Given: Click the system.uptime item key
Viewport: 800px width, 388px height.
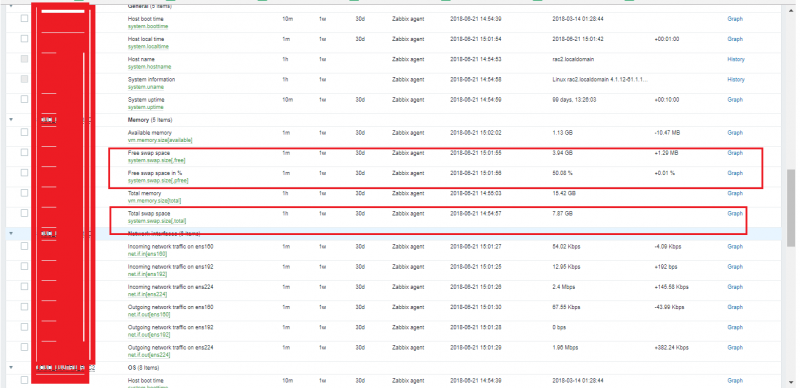Looking at the screenshot, I should (145, 107).
